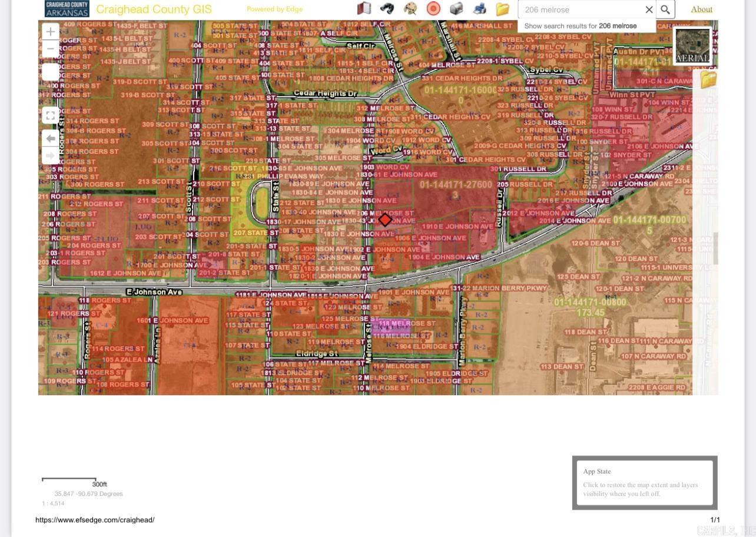Open the About page
The width and height of the screenshot is (756, 537).
point(701,9)
